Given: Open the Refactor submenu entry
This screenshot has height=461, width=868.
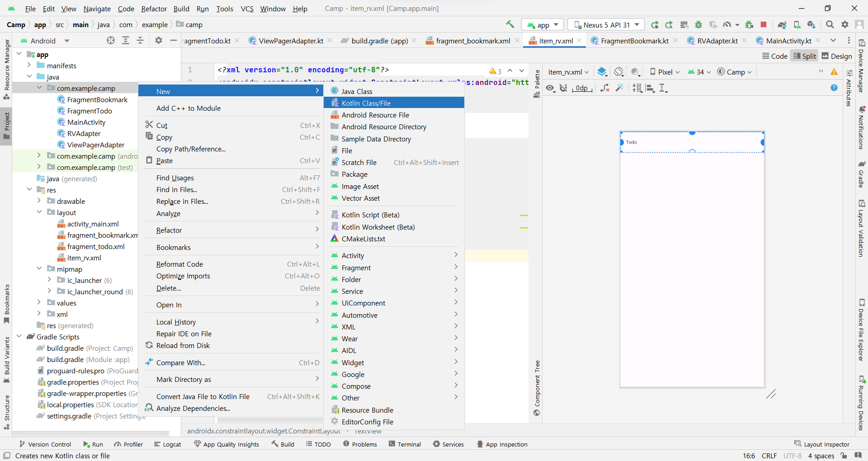Looking at the screenshot, I should pos(232,230).
